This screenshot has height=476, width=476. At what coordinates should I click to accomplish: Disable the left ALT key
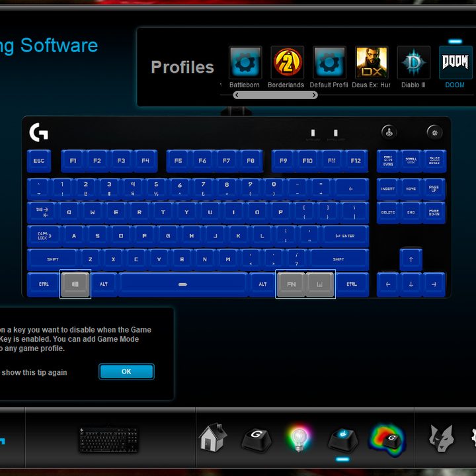pyautogui.click(x=104, y=284)
